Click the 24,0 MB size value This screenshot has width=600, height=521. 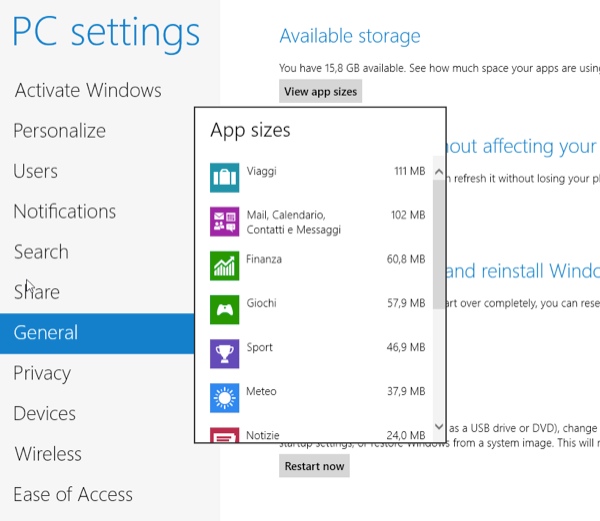click(406, 435)
